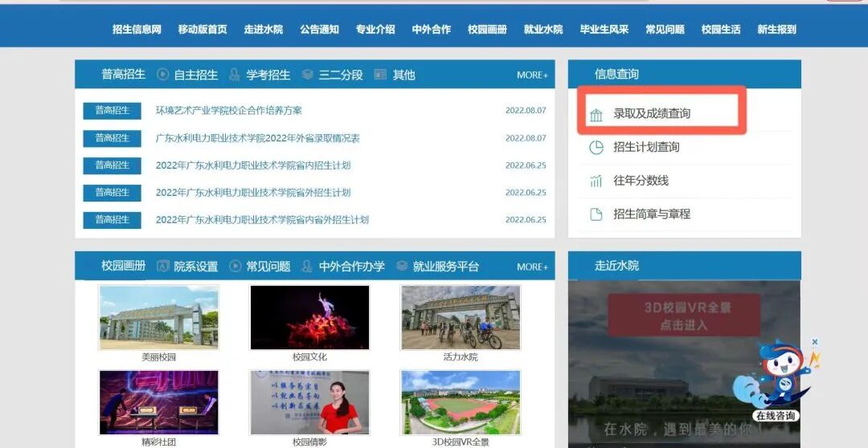Open 招生信息网 in the top navigation
Screen dimensions: 868x448
[137, 30]
